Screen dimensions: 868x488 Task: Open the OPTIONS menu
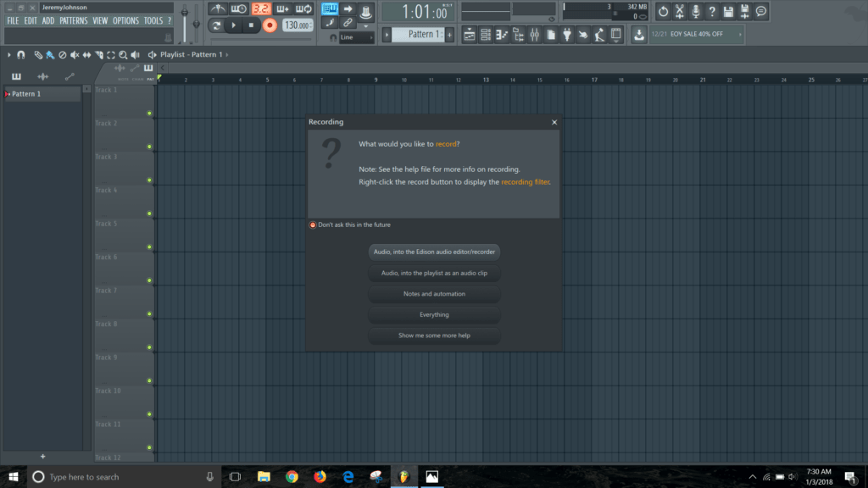[x=125, y=20]
